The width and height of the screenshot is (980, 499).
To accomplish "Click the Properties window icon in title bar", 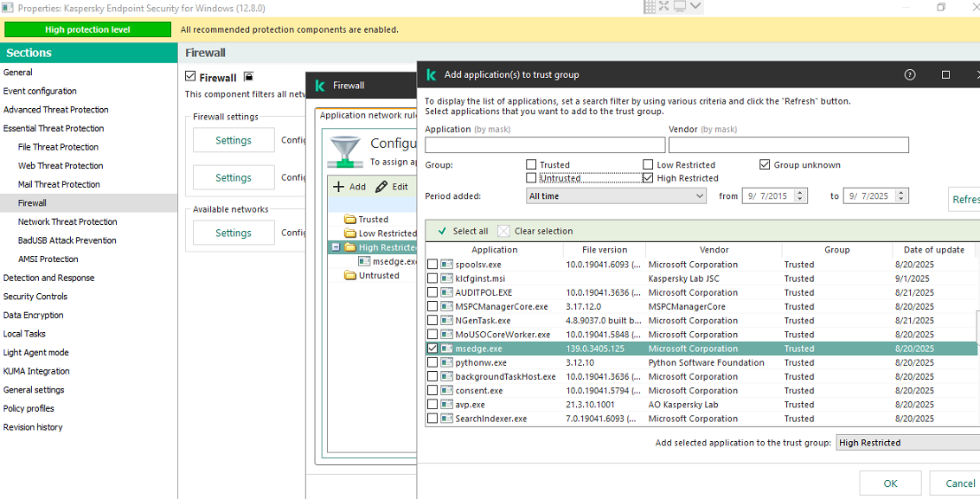I will pos(7,8).
